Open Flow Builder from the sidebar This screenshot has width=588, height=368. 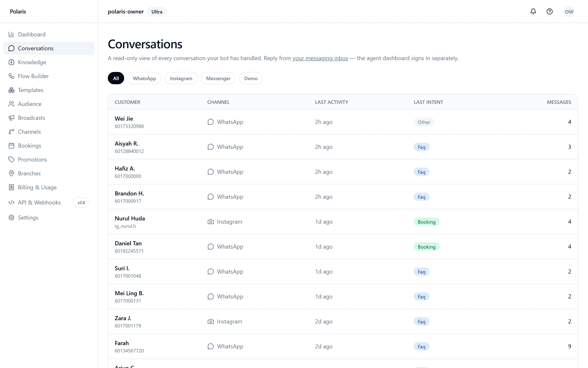pyautogui.click(x=49, y=76)
